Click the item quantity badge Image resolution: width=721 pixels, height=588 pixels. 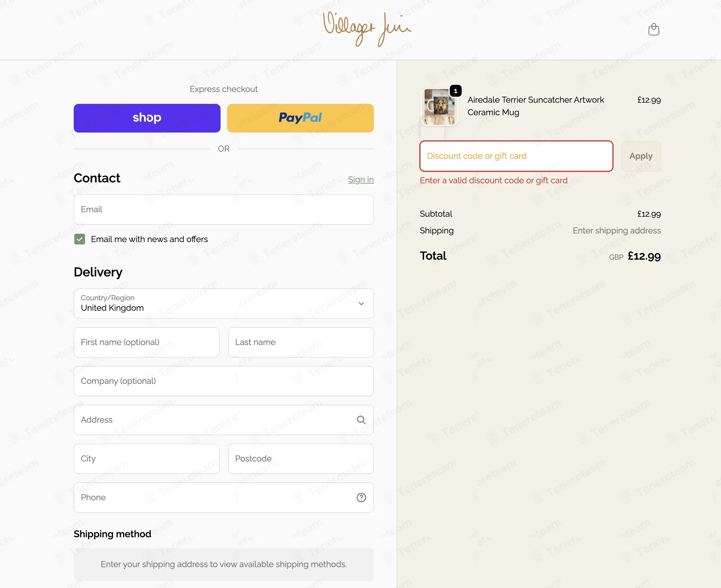455,91
